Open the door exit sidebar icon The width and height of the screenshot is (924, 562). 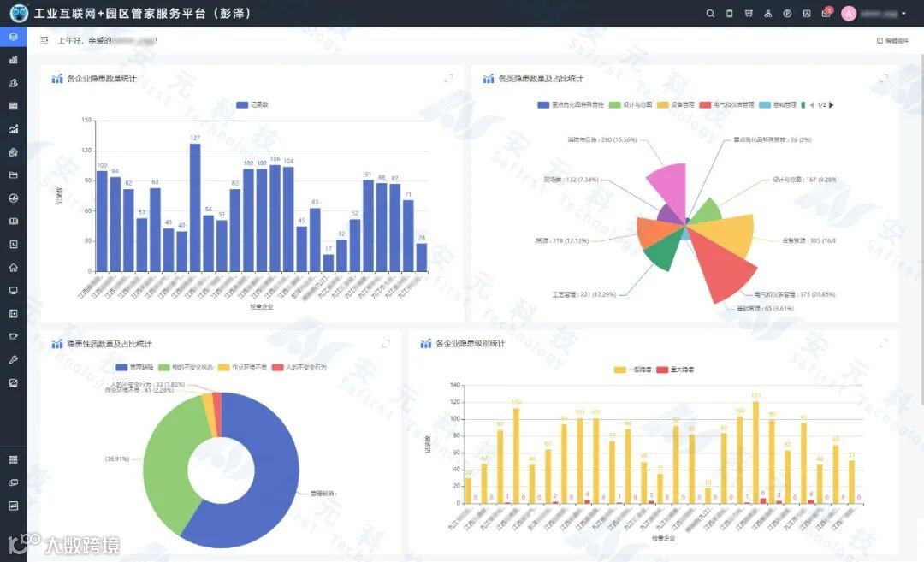[x=13, y=313]
